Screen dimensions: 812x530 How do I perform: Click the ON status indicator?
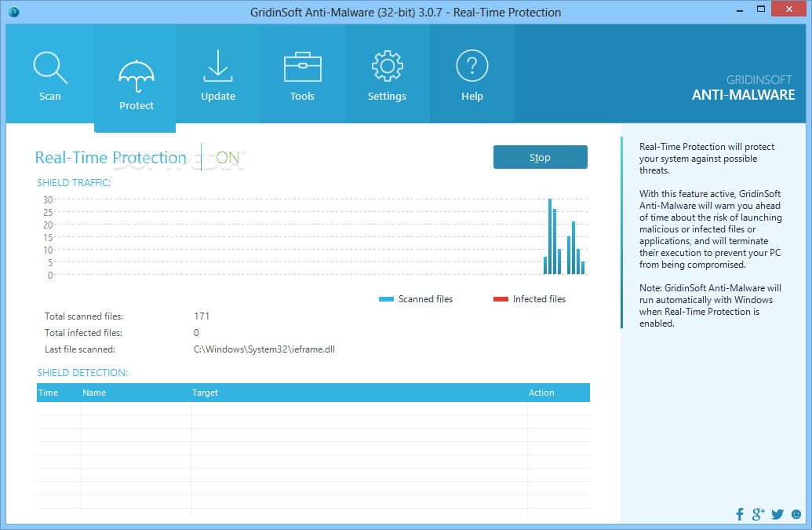[228, 158]
